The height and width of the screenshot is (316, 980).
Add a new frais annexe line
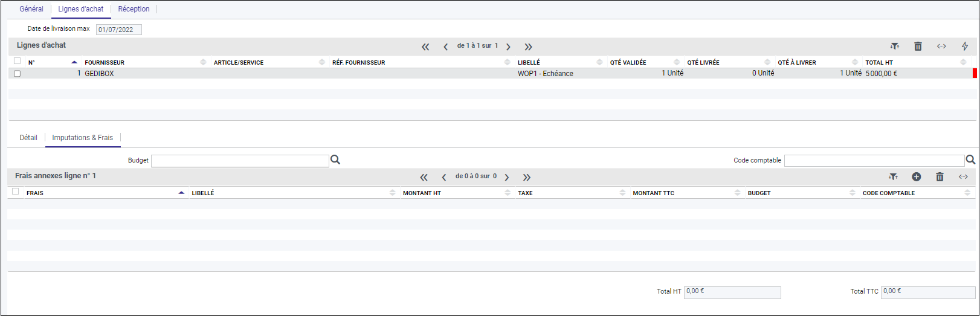click(917, 177)
